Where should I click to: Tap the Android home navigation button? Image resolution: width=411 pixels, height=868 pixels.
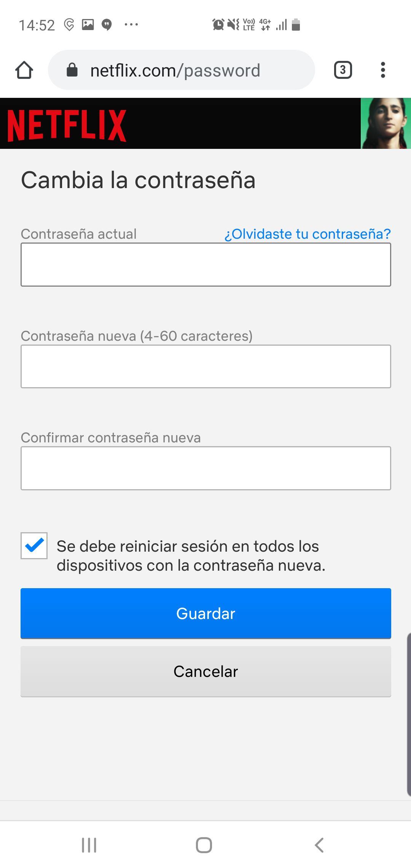[204, 845]
